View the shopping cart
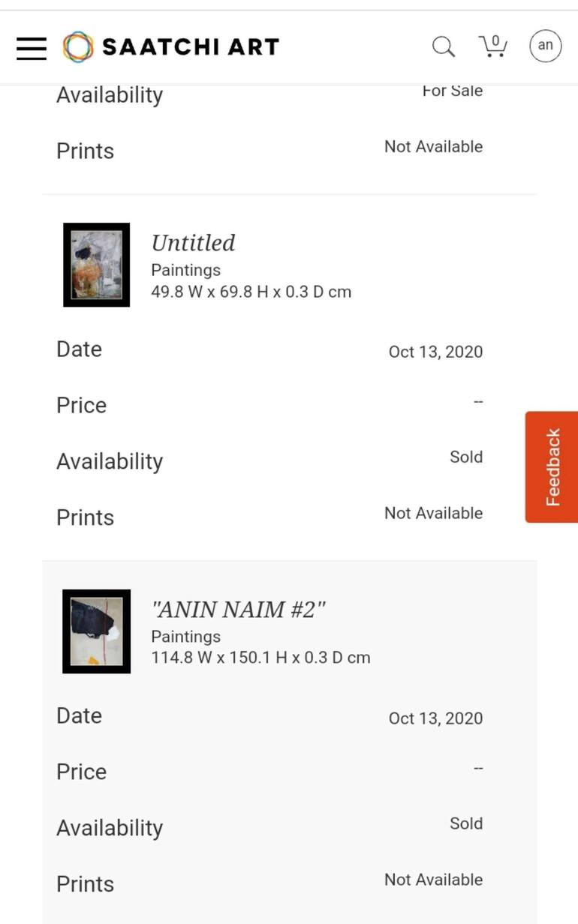This screenshot has height=924, width=578. click(x=493, y=46)
